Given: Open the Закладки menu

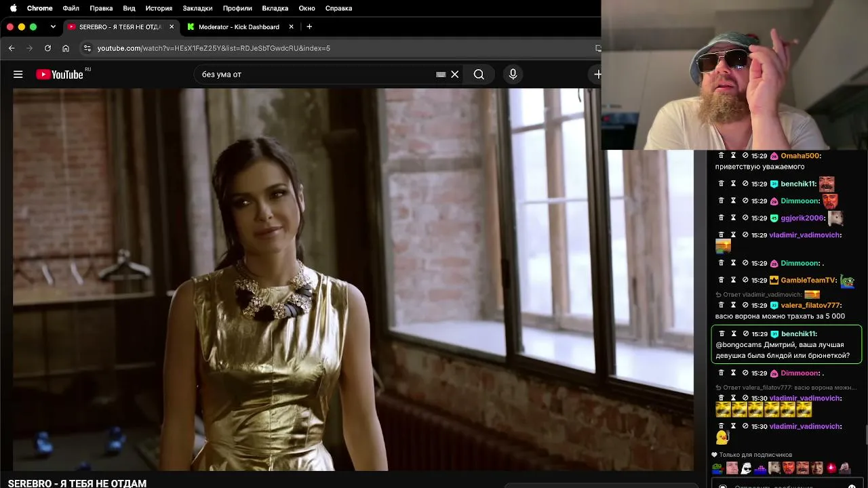Looking at the screenshot, I should (197, 8).
